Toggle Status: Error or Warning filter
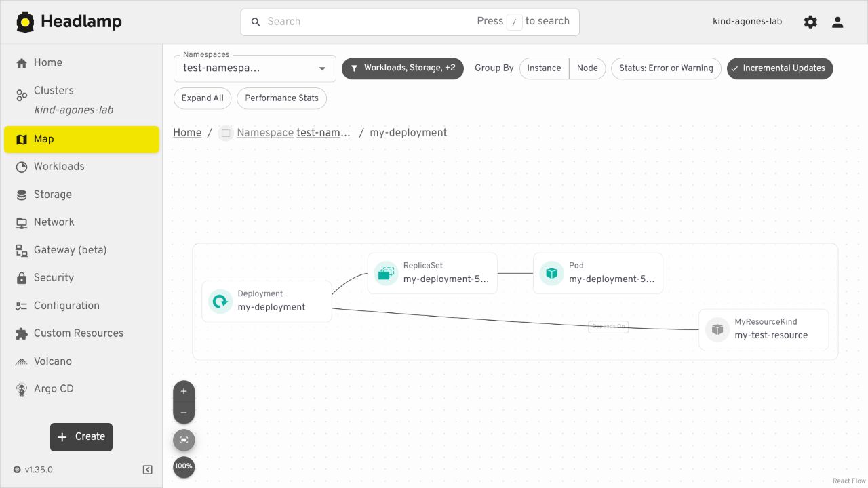The image size is (868, 488). tap(666, 68)
